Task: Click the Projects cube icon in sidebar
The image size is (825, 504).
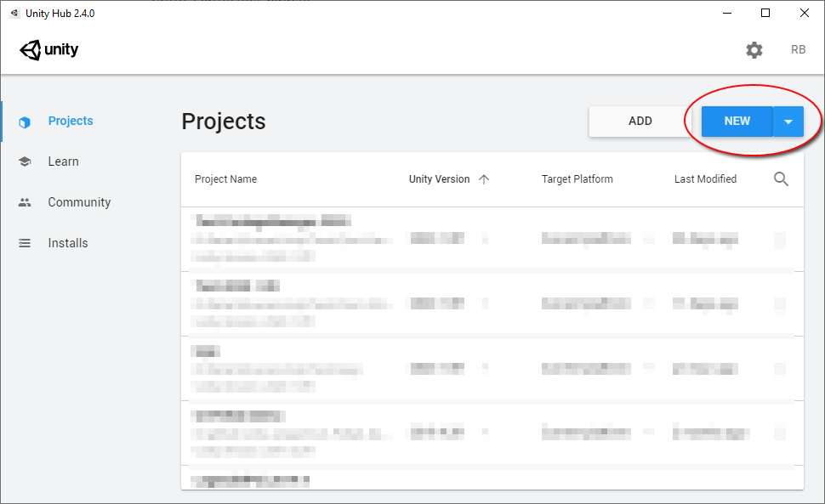Action: [25, 122]
